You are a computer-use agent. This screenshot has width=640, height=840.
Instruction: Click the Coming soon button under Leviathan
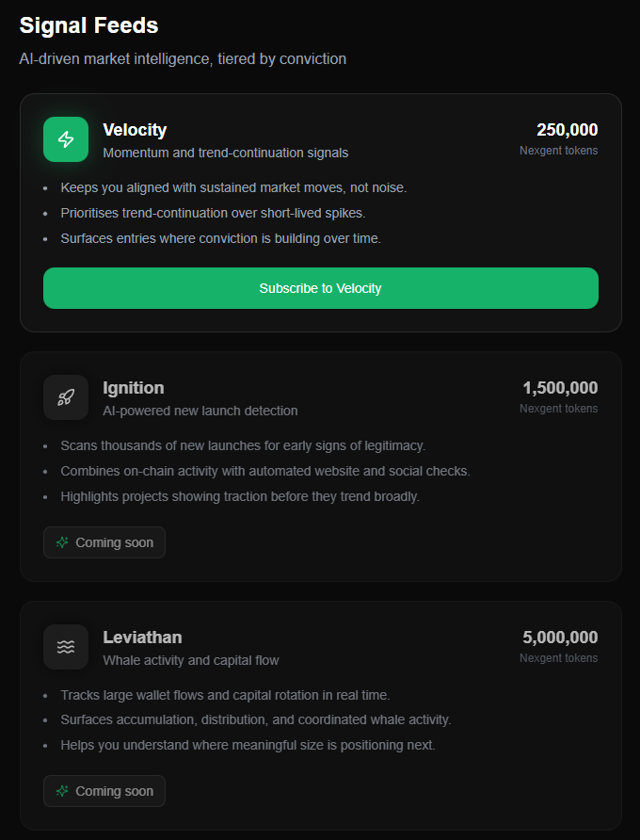click(104, 791)
